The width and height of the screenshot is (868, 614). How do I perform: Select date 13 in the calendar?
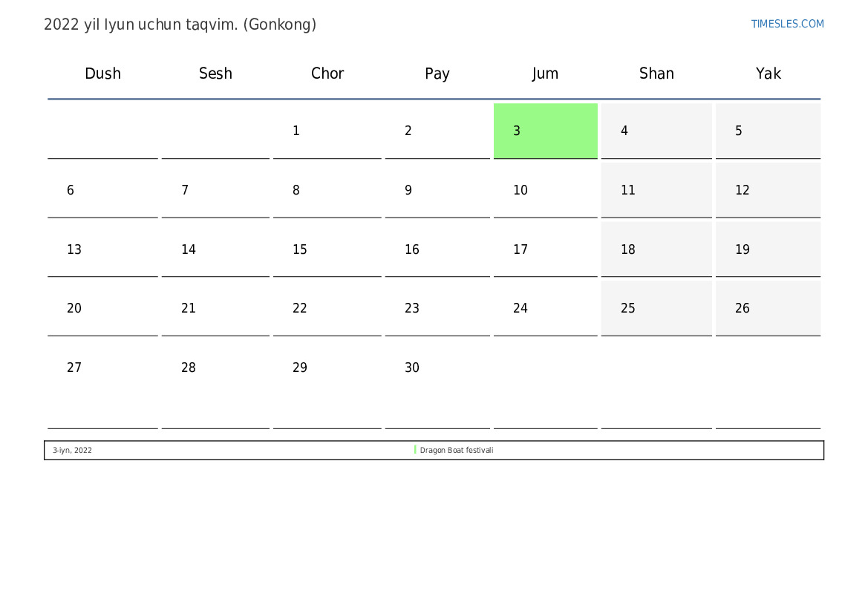[102, 249]
